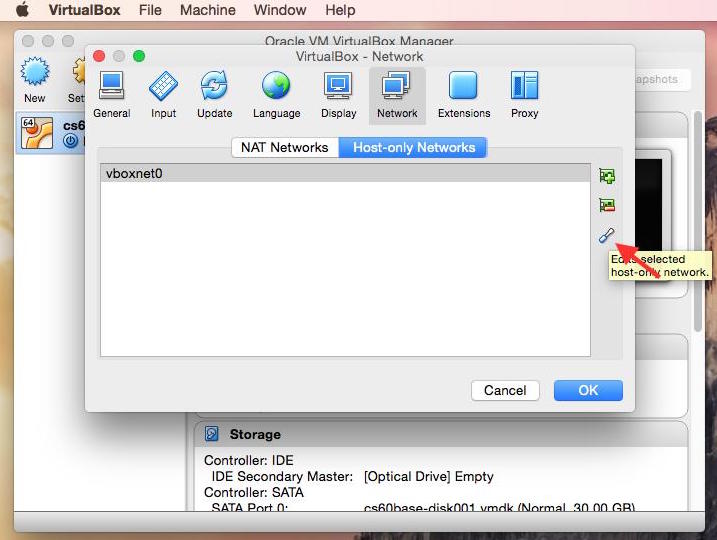This screenshot has width=717, height=540.
Task: Edit selected host-only network with screwdriver icon
Action: pyautogui.click(x=607, y=235)
